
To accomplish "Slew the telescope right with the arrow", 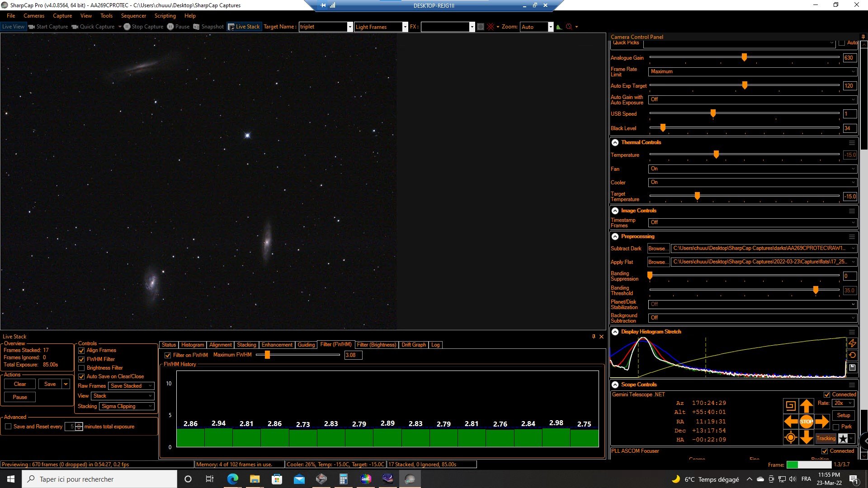I will point(822,422).
